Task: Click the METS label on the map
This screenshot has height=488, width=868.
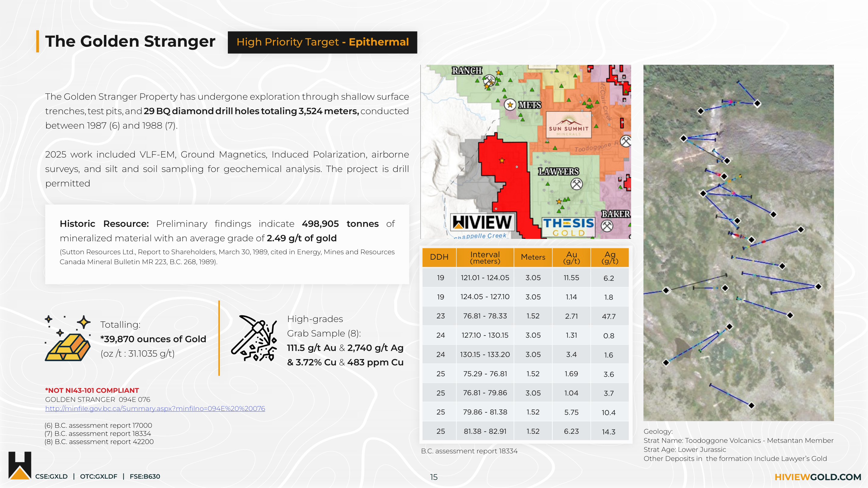Action: tap(530, 105)
